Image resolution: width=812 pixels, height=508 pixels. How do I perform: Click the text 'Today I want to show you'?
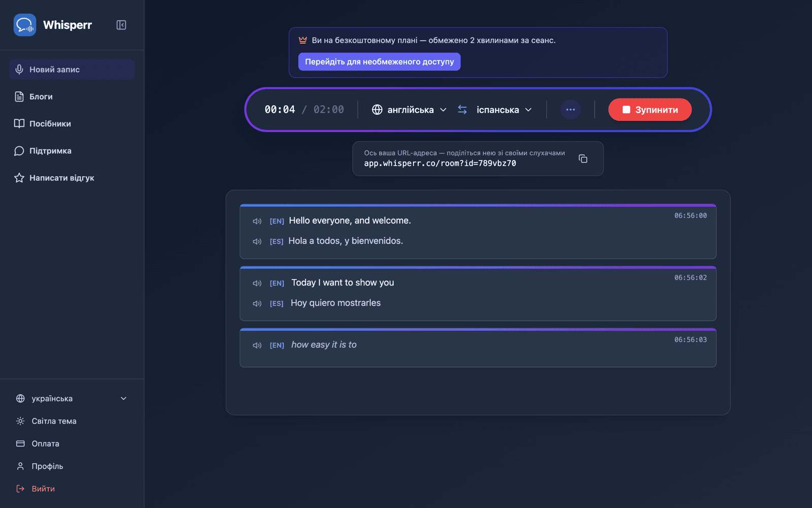click(x=343, y=282)
